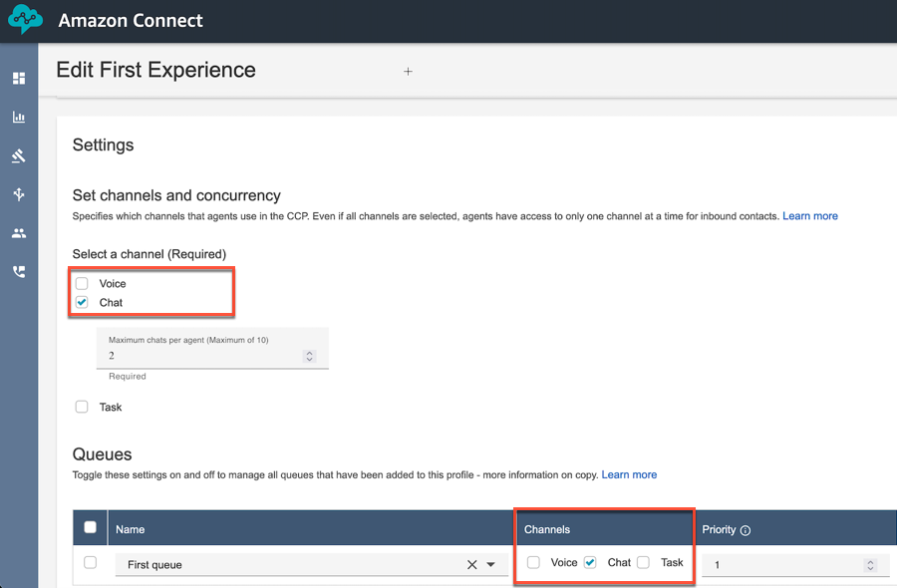Open the phone icon in sidebar
Viewport: 897px width, 588px height.
19,272
